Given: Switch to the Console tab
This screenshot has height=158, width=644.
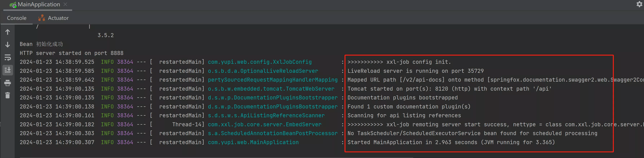Looking at the screenshot, I should click(17, 18).
